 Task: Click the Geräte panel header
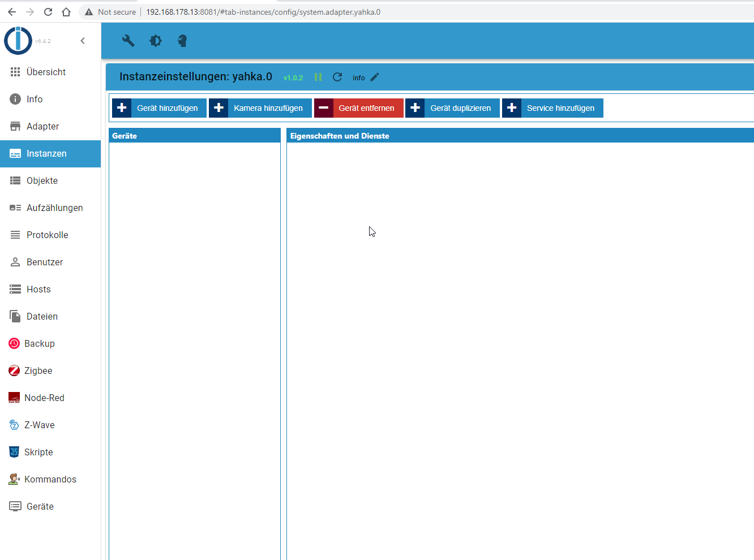(195, 136)
